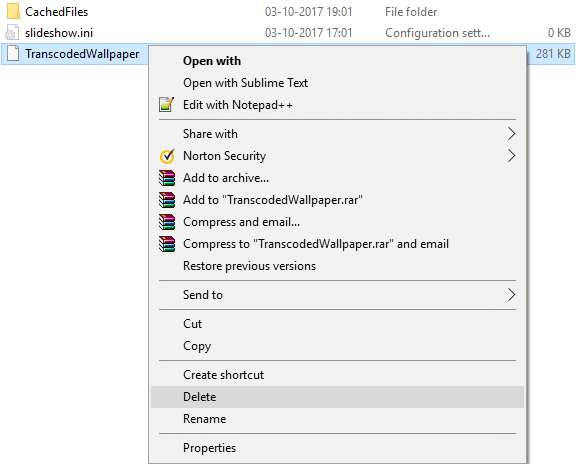The width and height of the screenshot is (578, 464).
Task: Click the WinRAR icon beside Compress and email
Action: (x=167, y=222)
